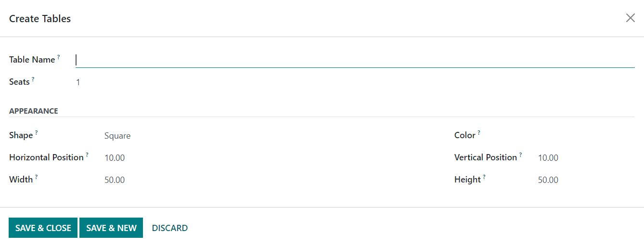Click the Seats help question mark
Image resolution: width=644 pixels, height=246 pixels.
coord(33,79)
